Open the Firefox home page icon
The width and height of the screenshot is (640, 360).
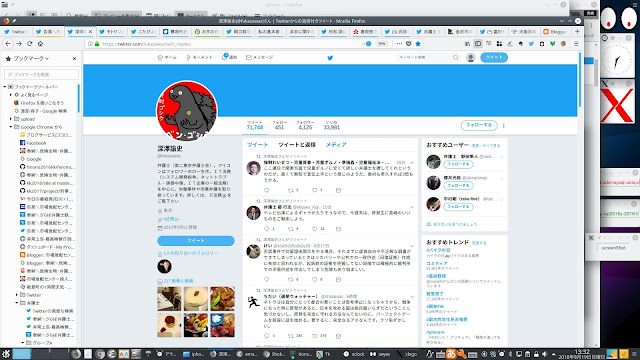40,44
